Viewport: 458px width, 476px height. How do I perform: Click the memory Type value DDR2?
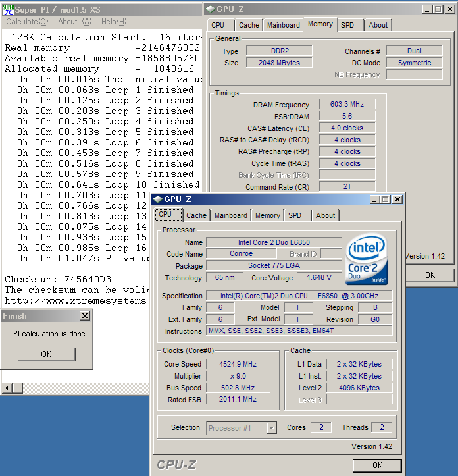(x=279, y=51)
